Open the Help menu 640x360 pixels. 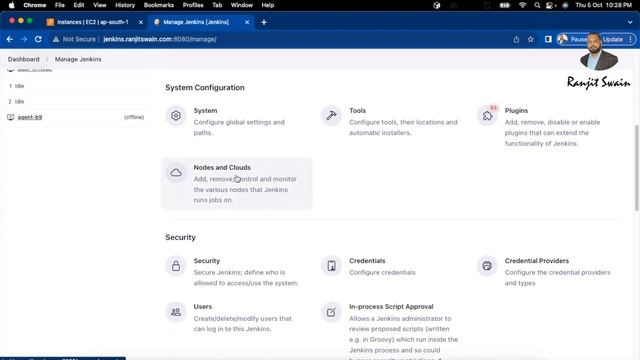[x=268, y=5]
